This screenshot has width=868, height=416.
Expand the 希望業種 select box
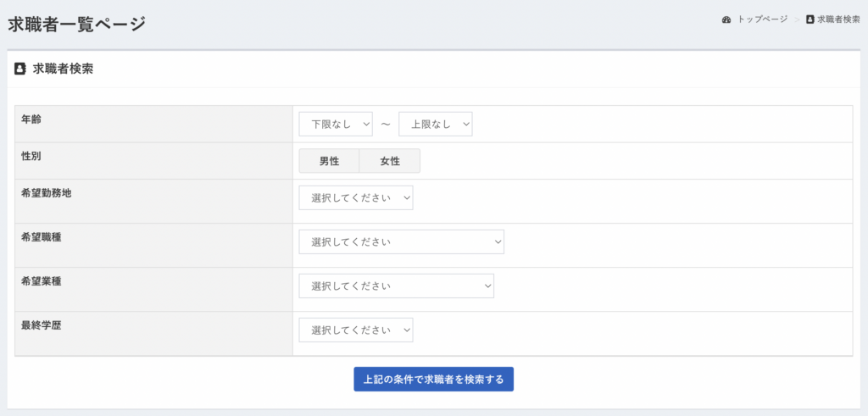(x=396, y=286)
